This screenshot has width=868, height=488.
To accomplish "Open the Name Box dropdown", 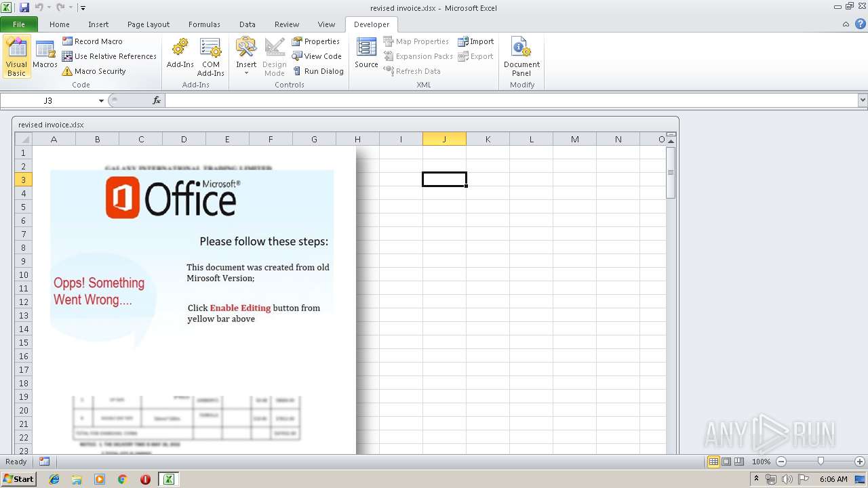I will [101, 100].
